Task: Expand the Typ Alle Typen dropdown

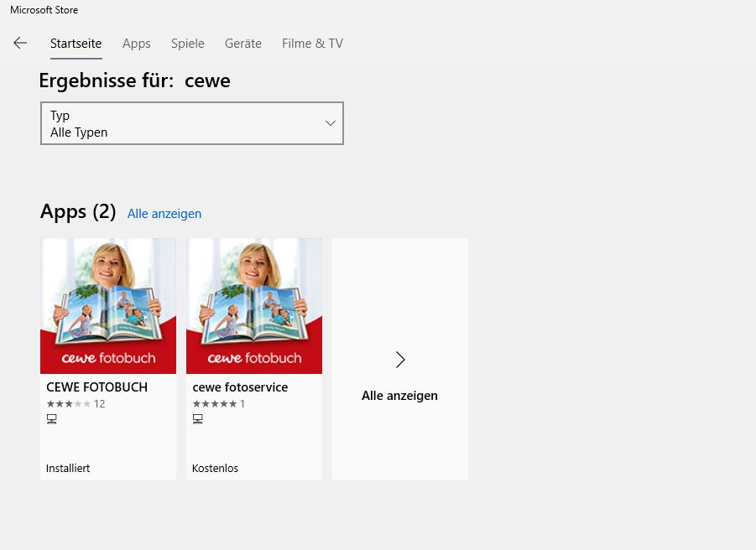Action: pyautogui.click(x=192, y=123)
